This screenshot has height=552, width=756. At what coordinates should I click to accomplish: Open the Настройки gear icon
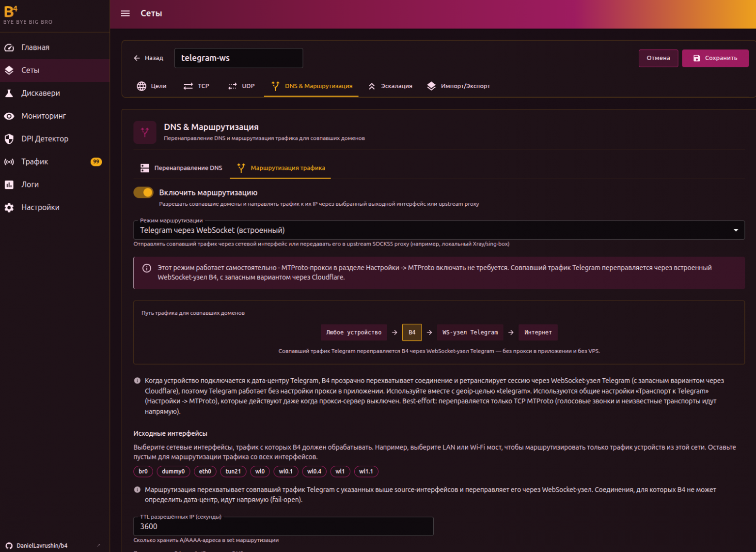[x=9, y=207]
